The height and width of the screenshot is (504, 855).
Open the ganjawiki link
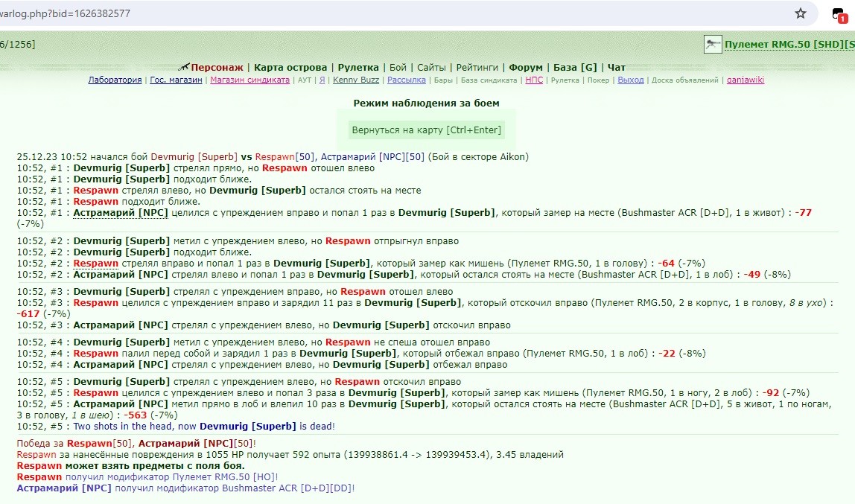[x=746, y=80]
